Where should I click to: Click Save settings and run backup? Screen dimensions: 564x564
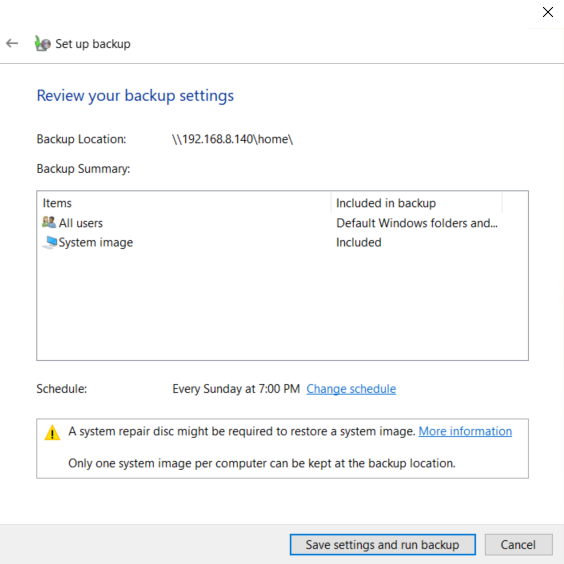pyautogui.click(x=383, y=545)
